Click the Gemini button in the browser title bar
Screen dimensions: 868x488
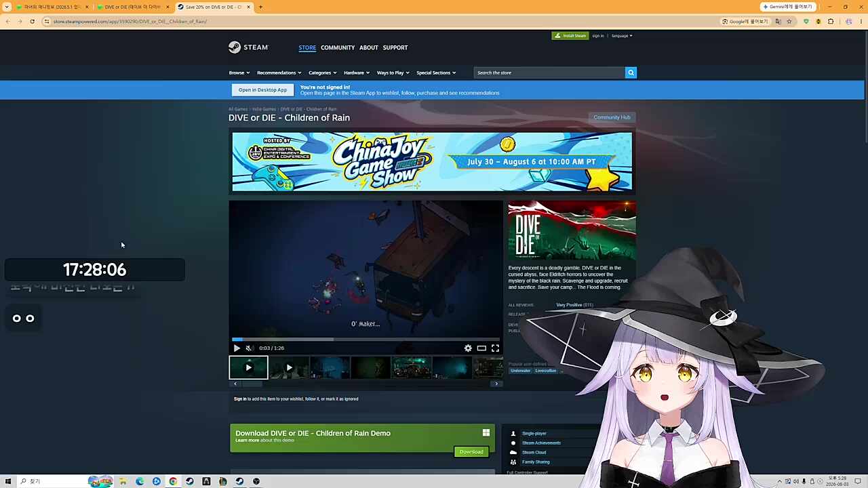coord(787,7)
